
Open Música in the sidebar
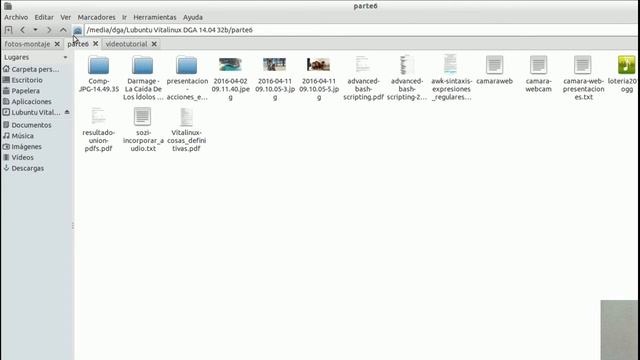click(x=18, y=136)
